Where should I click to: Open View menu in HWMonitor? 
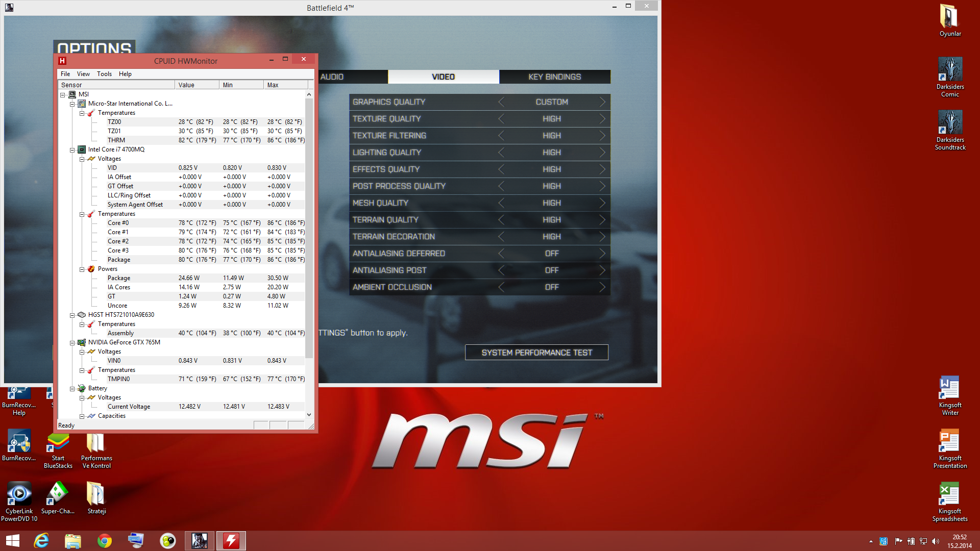tap(83, 74)
